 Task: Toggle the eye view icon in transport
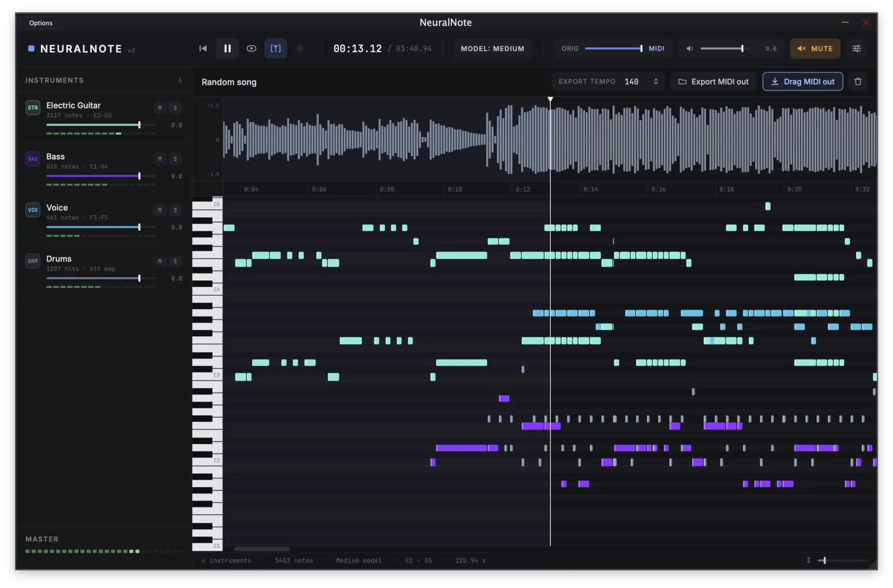coord(252,49)
